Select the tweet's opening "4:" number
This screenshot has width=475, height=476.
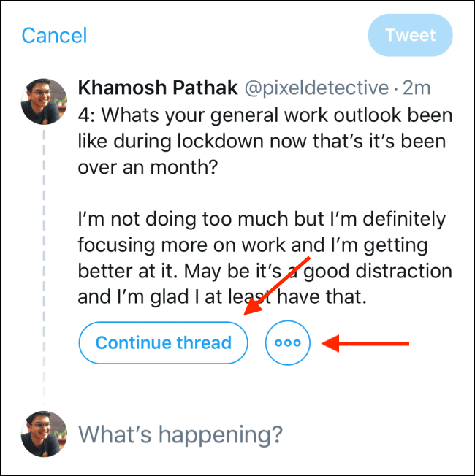tap(88, 117)
